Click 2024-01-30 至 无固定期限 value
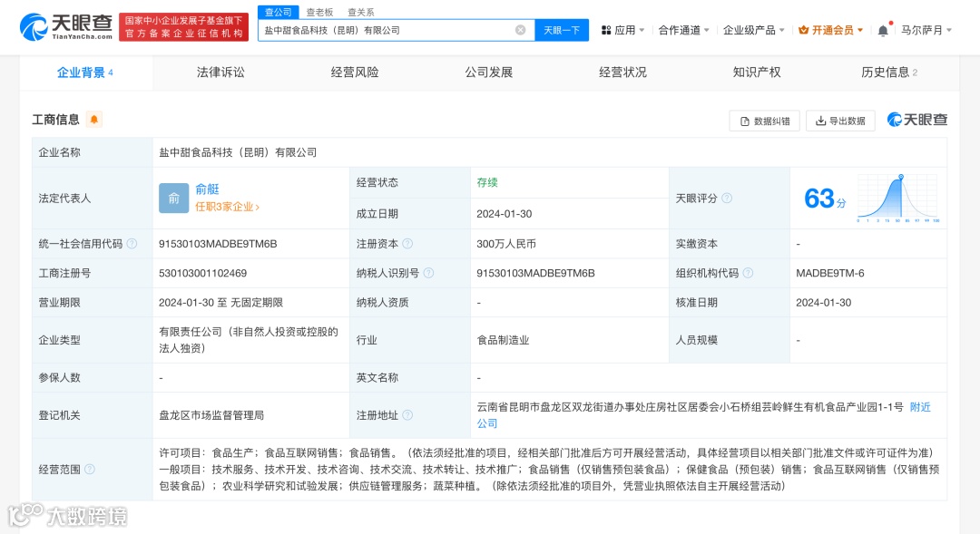 pyautogui.click(x=220, y=302)
